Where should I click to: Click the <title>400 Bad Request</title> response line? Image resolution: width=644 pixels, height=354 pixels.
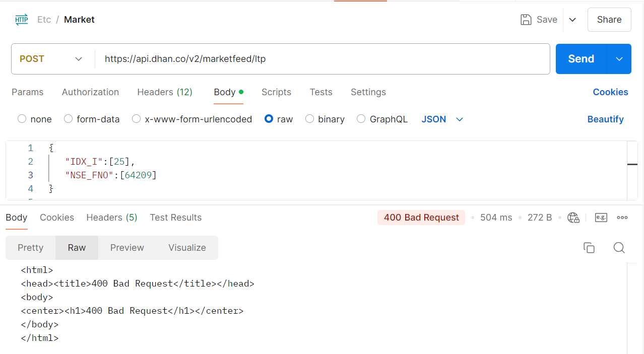138,284
